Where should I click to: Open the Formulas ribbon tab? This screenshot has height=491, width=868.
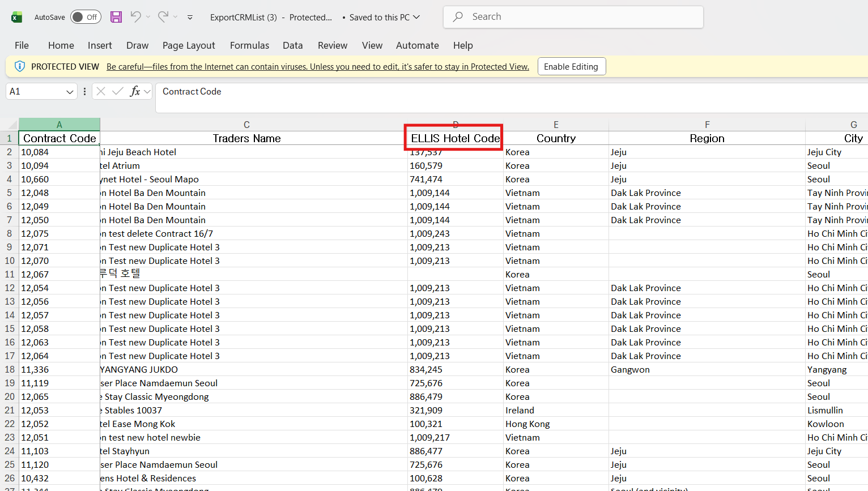tap(249, 45)
